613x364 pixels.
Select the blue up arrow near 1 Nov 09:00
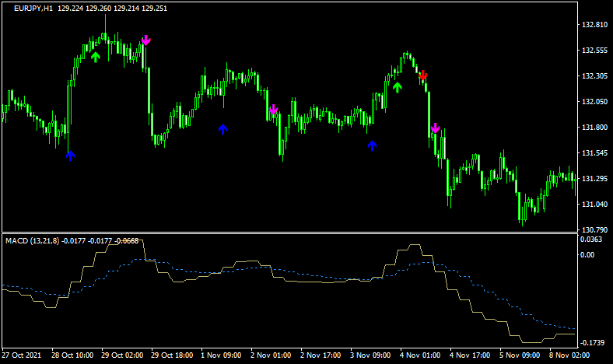[x=222, y=129]
